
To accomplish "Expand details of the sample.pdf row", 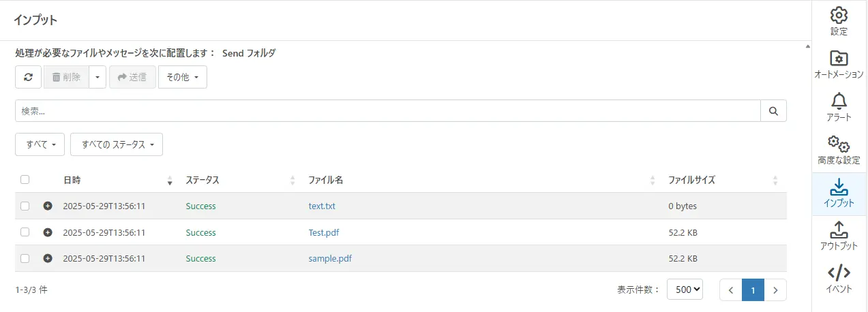I will click(x=48, y=258).
